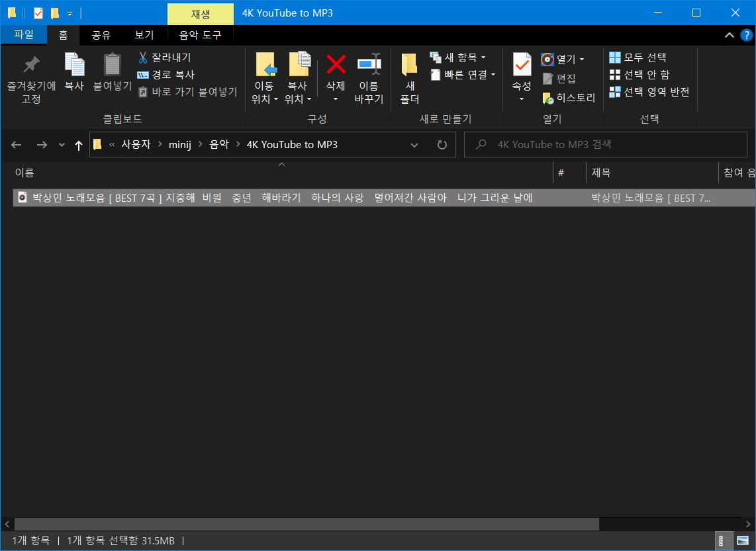Open the 파일 file menu tab
The image size is (756, 551).
(24, 34)
